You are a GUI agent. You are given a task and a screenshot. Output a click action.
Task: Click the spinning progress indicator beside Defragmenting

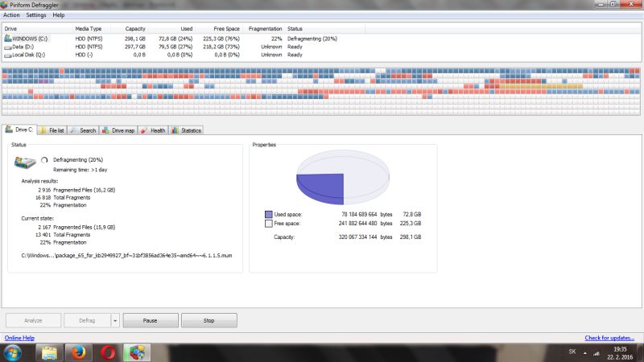pos(44,160)
